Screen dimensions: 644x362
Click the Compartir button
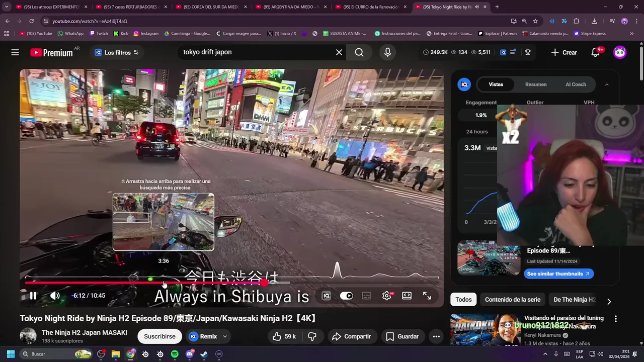[351, 336]
